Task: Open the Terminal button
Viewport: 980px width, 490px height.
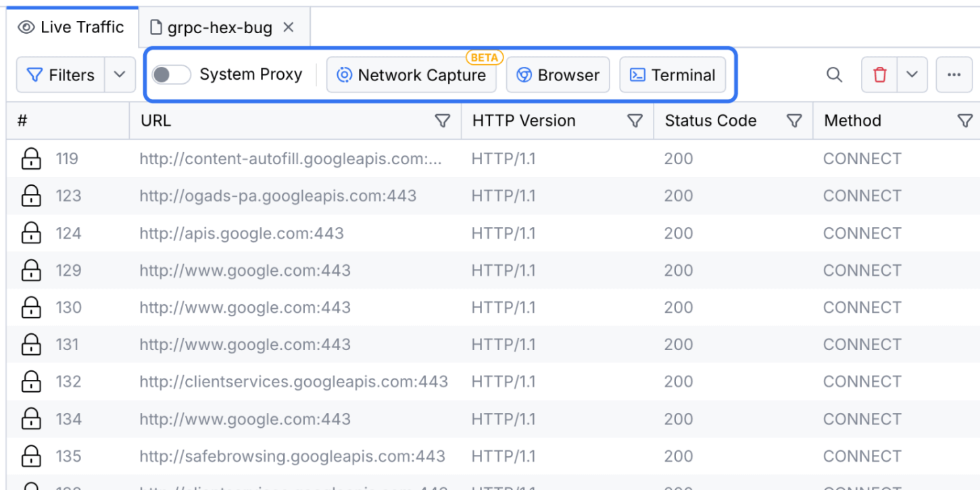Action: [x=672, y=75]
